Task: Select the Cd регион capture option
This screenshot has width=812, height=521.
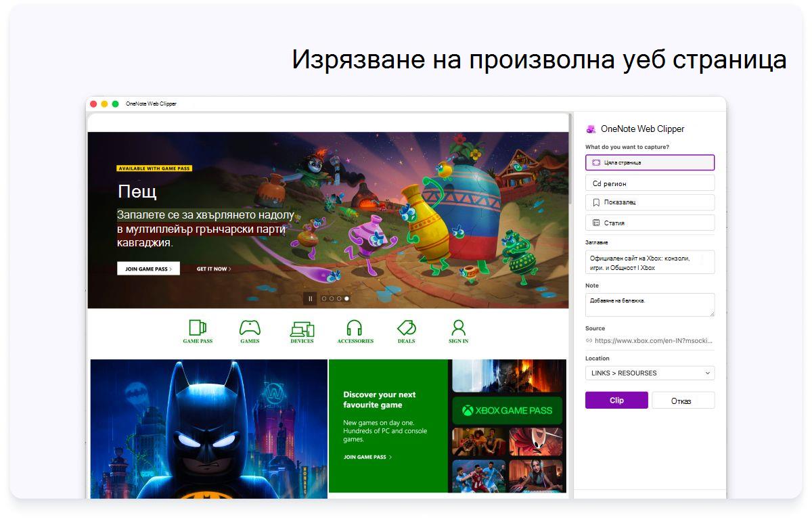Action: coord(650,183)
